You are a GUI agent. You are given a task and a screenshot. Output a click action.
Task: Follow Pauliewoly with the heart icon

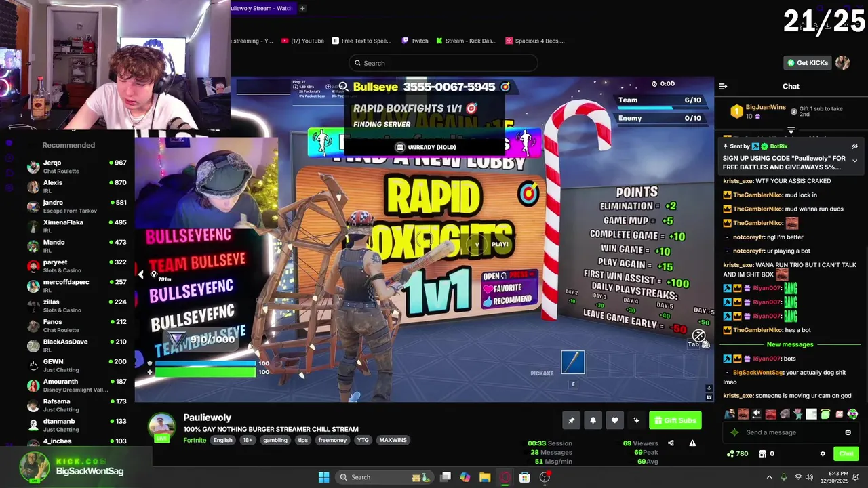(x=614, y=420)
